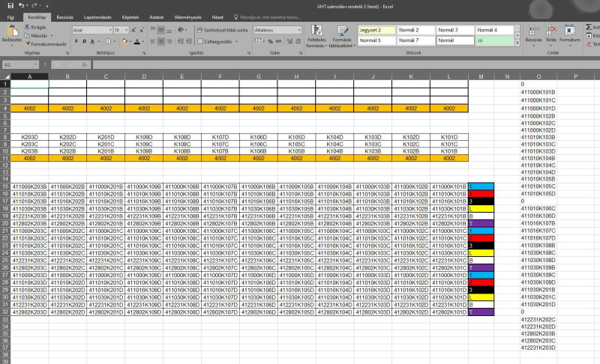Switch to the Lapelrendezés ribbon tab
This screenshot has height=364, width=600.
tap(97, 17)
